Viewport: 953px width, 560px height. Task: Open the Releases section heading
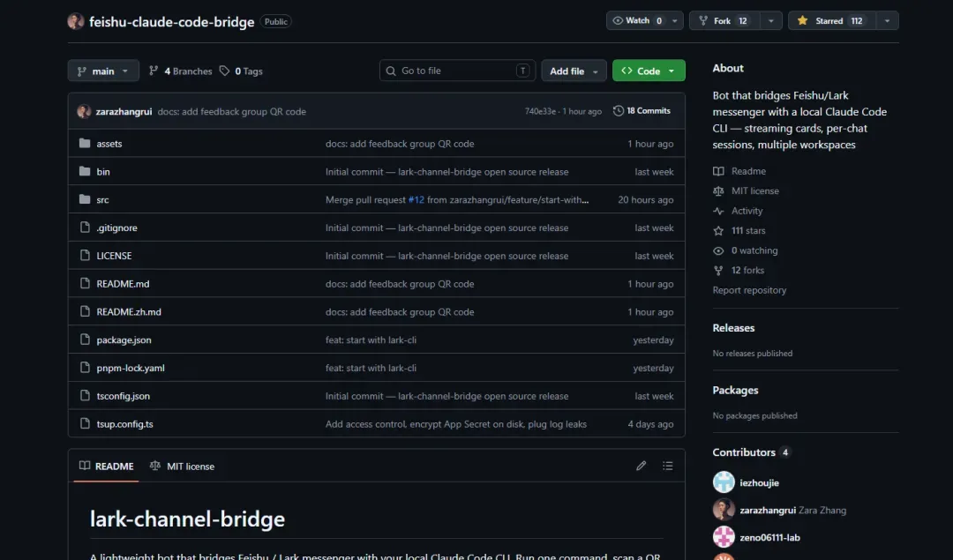coord(733,327)
